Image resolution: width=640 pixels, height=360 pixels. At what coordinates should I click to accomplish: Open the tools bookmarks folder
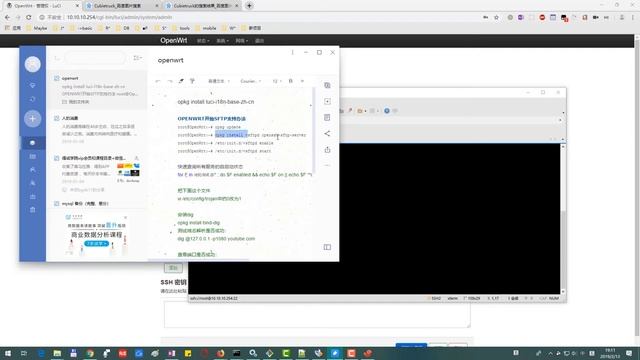click(181, 28)
